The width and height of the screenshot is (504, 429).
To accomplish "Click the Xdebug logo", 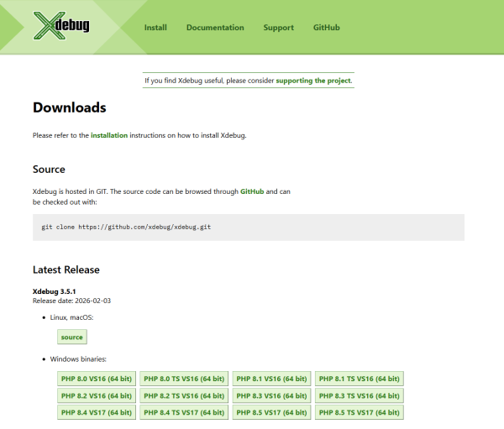I will 61,26.
